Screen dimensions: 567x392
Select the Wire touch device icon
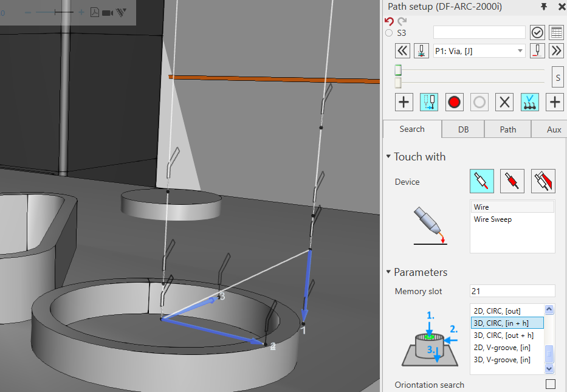point(482,181)
